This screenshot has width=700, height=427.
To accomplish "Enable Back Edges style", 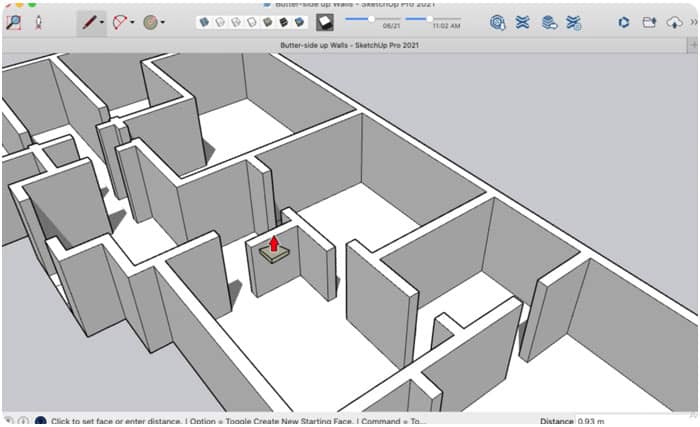I will 220,22.
